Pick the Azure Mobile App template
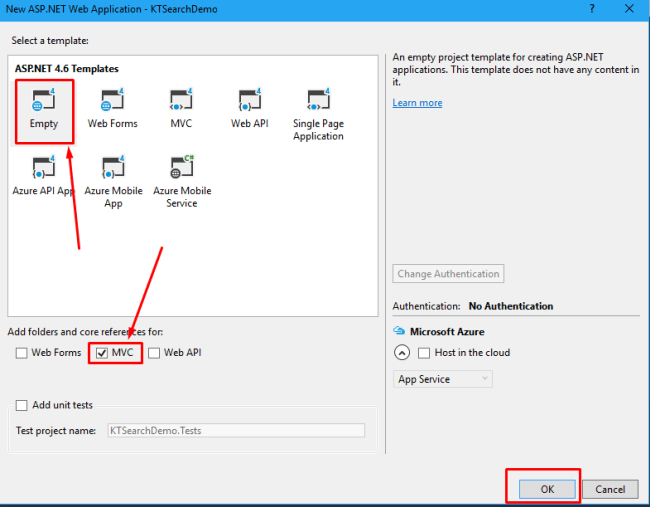 click(x=113, y=182)
